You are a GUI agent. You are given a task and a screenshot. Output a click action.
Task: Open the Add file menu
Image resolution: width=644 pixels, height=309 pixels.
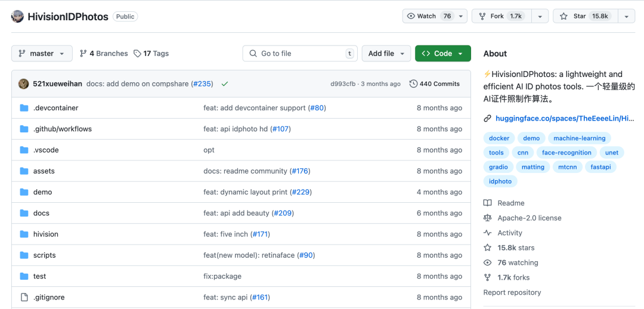click(x=386, y=54)
